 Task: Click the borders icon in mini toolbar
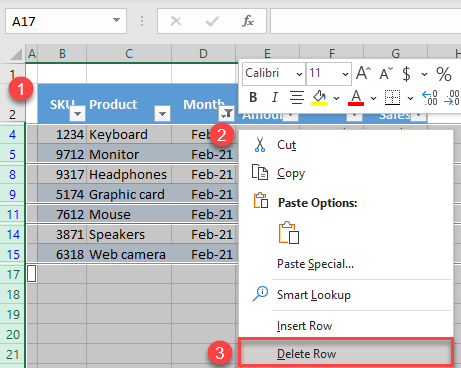click(x=392, y=97)
